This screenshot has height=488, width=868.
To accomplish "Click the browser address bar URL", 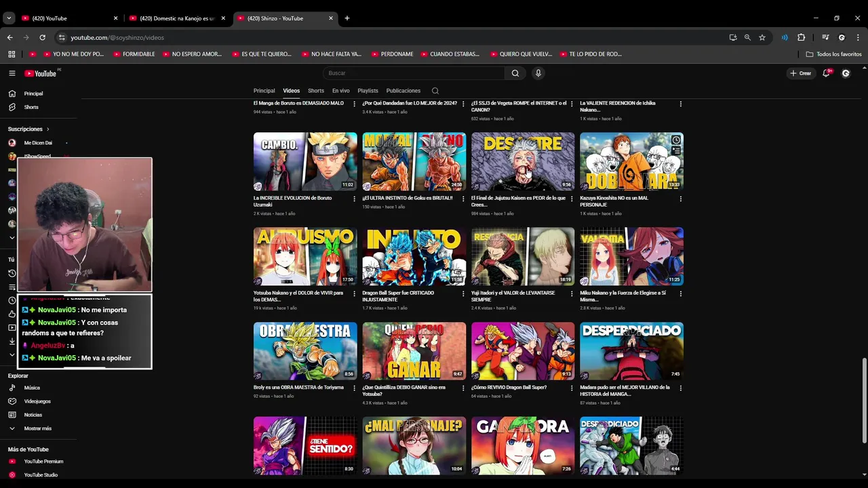I will (x=117, y=37).
